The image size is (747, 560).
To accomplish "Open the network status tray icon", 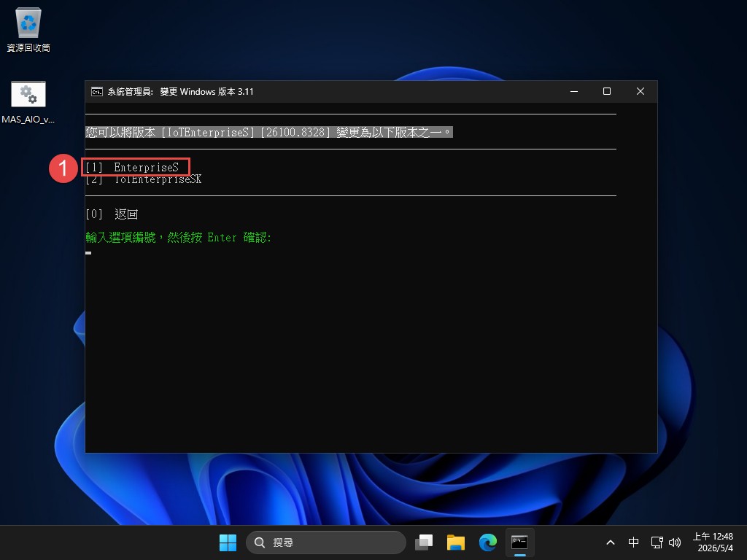I will (657, 542).
